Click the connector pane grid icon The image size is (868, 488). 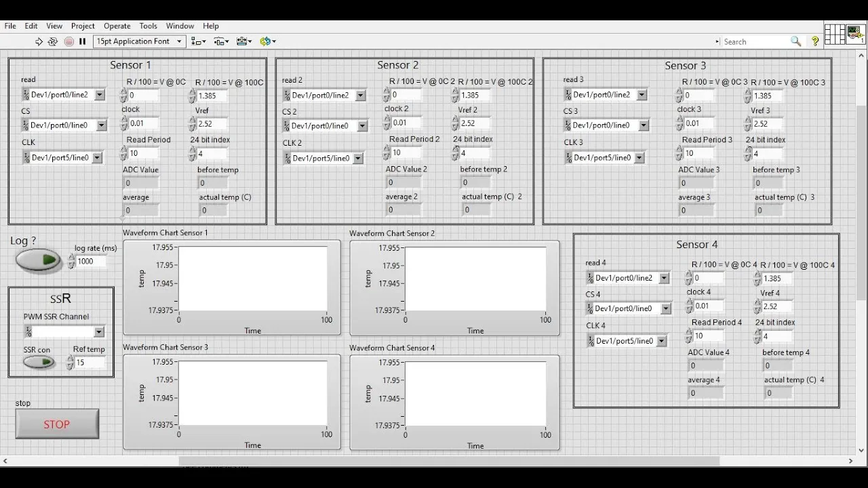[835, 34]
